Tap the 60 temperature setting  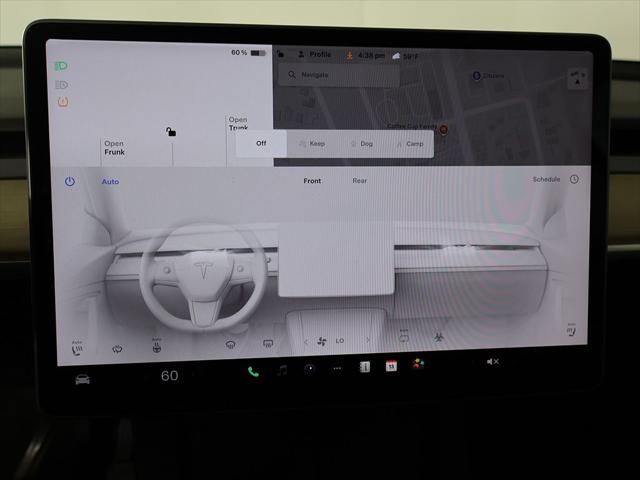tap(169, 376)
